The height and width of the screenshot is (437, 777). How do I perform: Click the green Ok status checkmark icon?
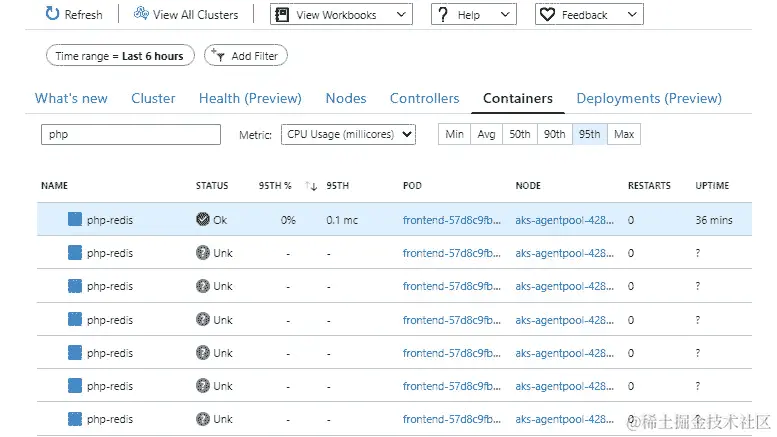coord(203,219)
